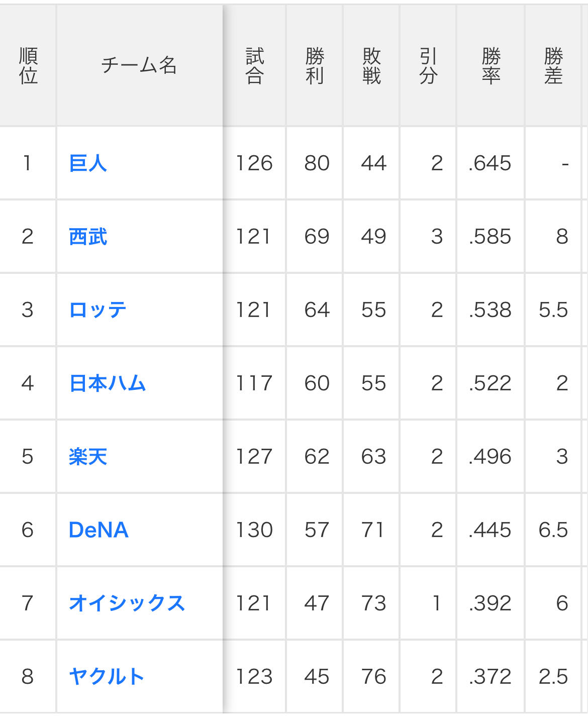Click ヤクルト's 76 losses cell
This screenshot has height=721, width=588.
click(x=373, y=676)
